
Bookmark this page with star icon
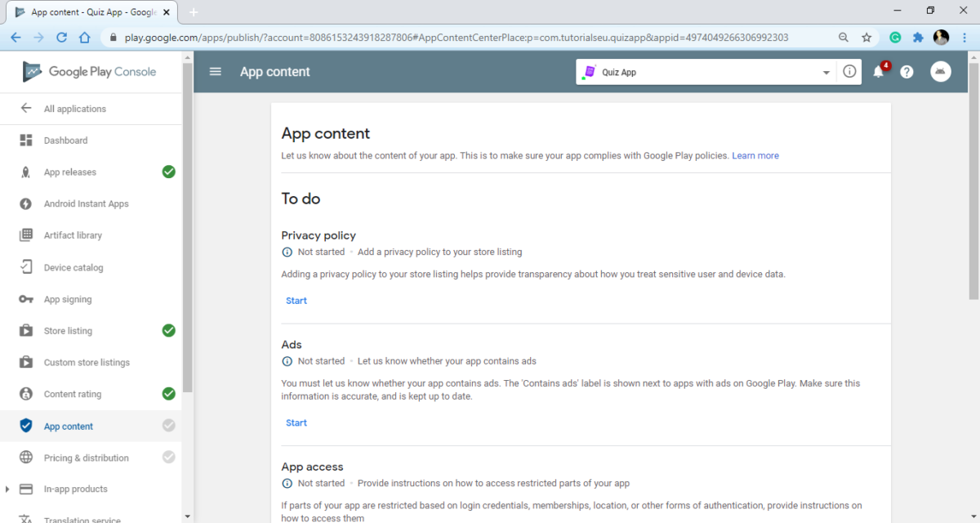click(866, 38)
